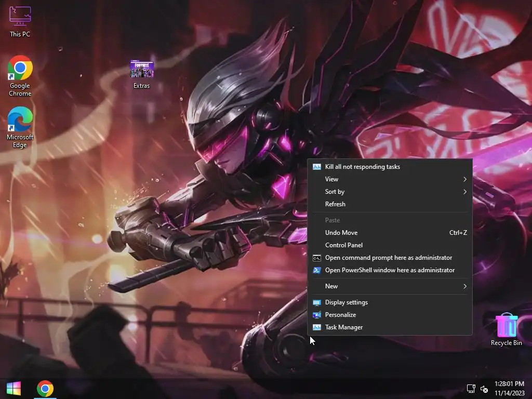Open Display settings from the context menu
This screenshot has width=532, height=399.
pyautogui.click(x=390, y=302)
